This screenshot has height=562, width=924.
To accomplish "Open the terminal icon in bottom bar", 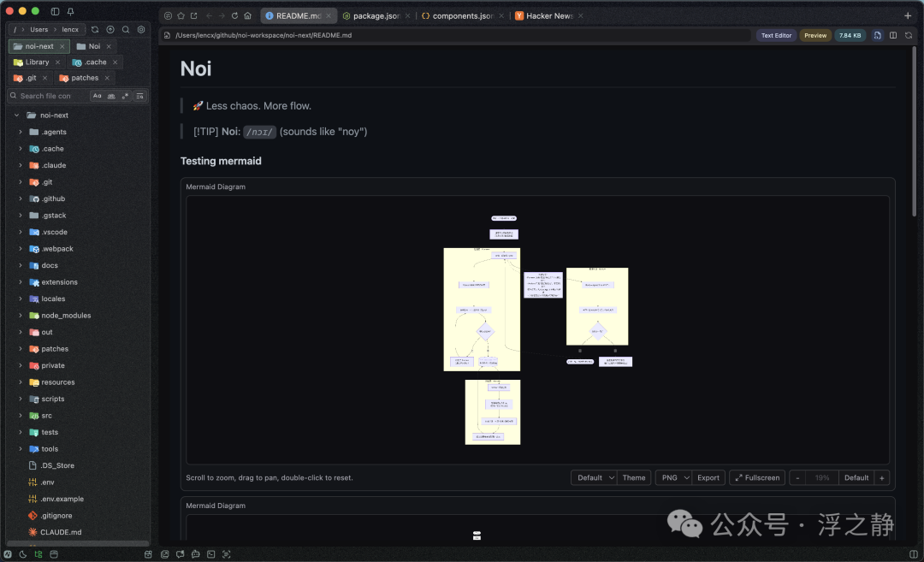I will pos(211,554).
